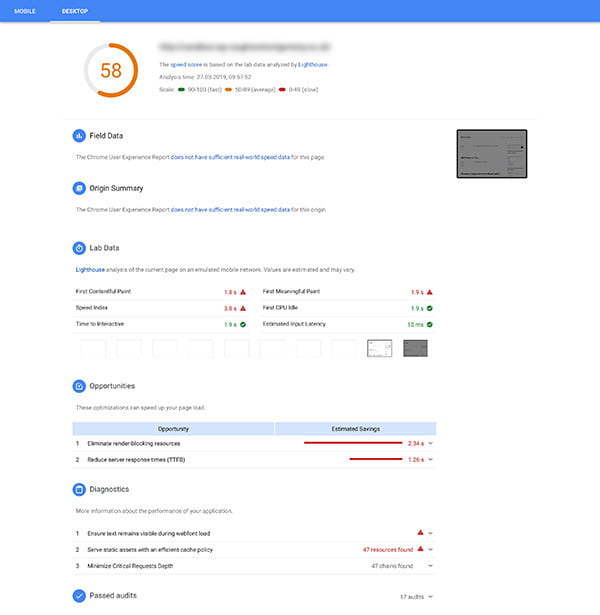Click the green fast scale swatch

181,89
